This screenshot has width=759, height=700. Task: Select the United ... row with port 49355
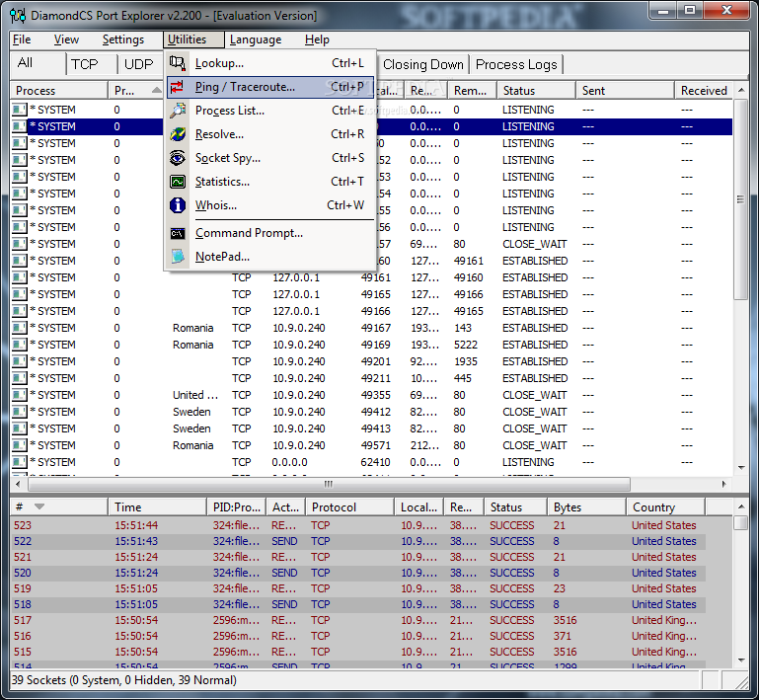coord(372,395)
